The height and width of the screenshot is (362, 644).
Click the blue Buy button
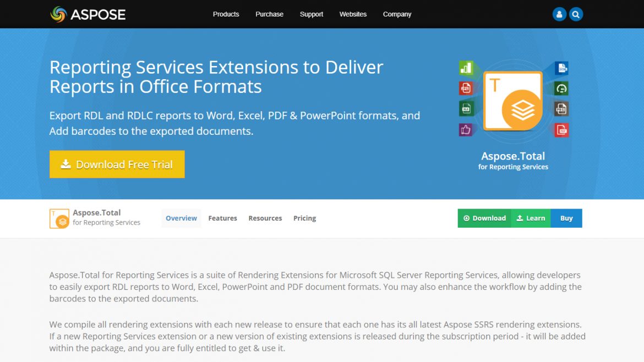pos(566,218)
